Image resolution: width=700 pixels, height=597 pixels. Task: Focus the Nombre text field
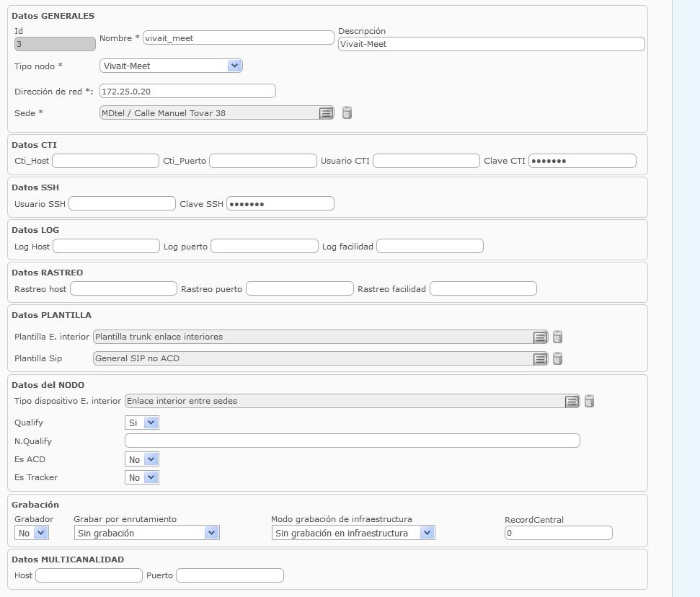[x=239, y=38]
